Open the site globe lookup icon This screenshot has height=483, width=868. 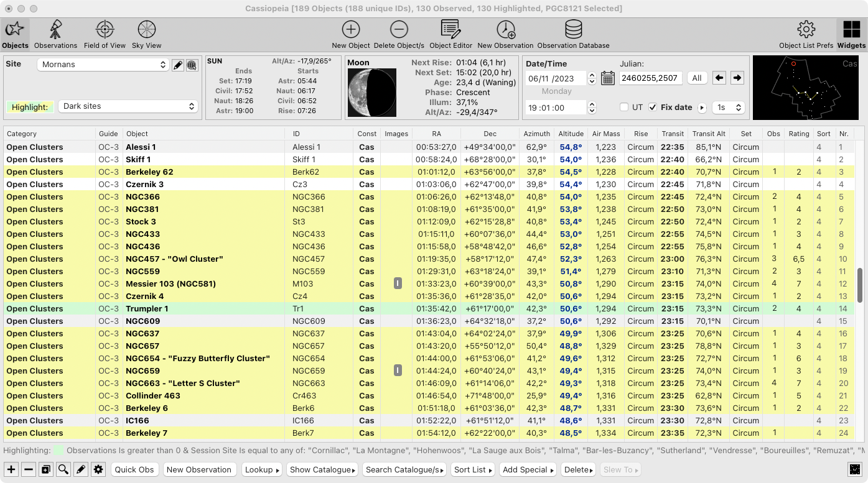(x=192, y=65)
